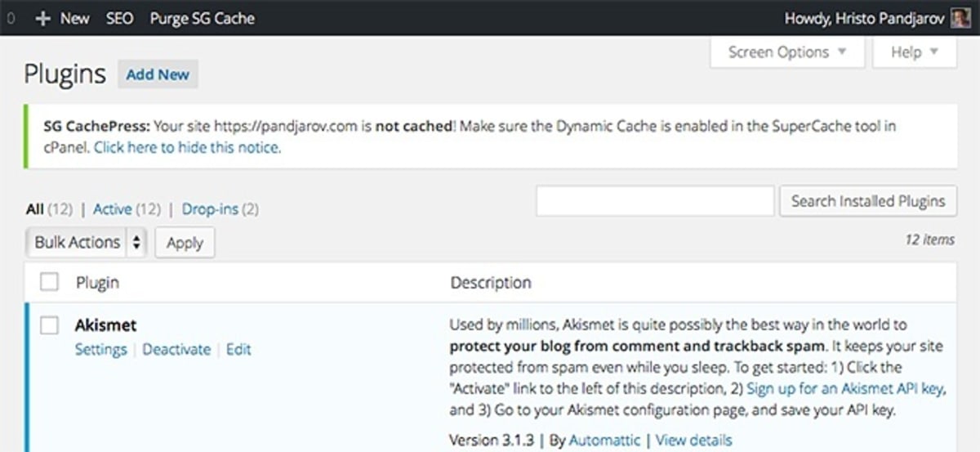Open Sign up for an Akismet API key link
This screenshot has width=980, height=452.
(846, 389)
